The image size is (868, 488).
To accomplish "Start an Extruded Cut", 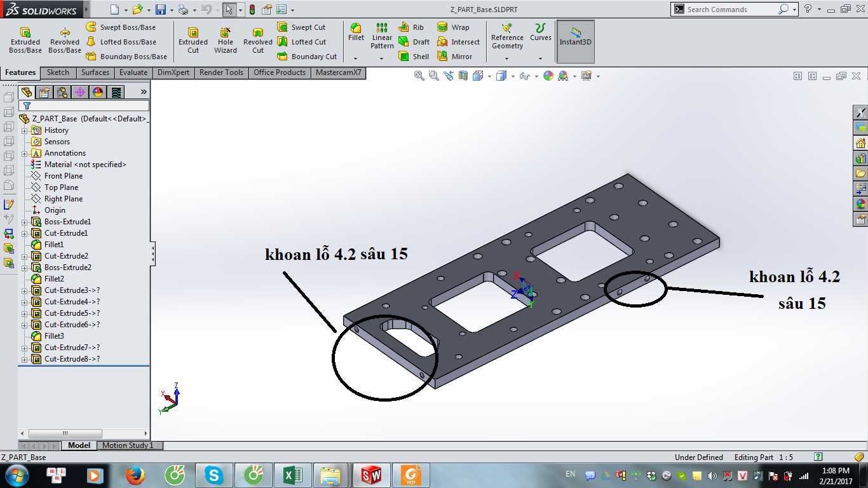I will pyautogui.click(x=193, y=40).
